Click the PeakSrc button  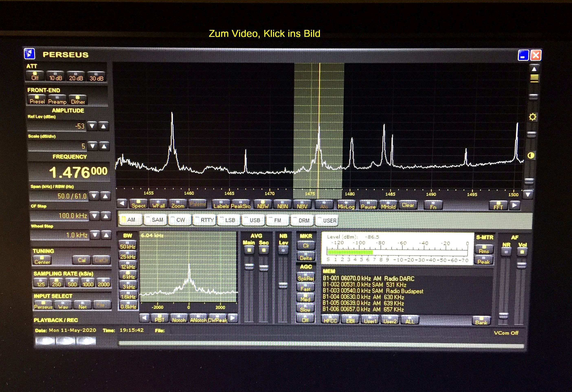click(x=240, y=205)
